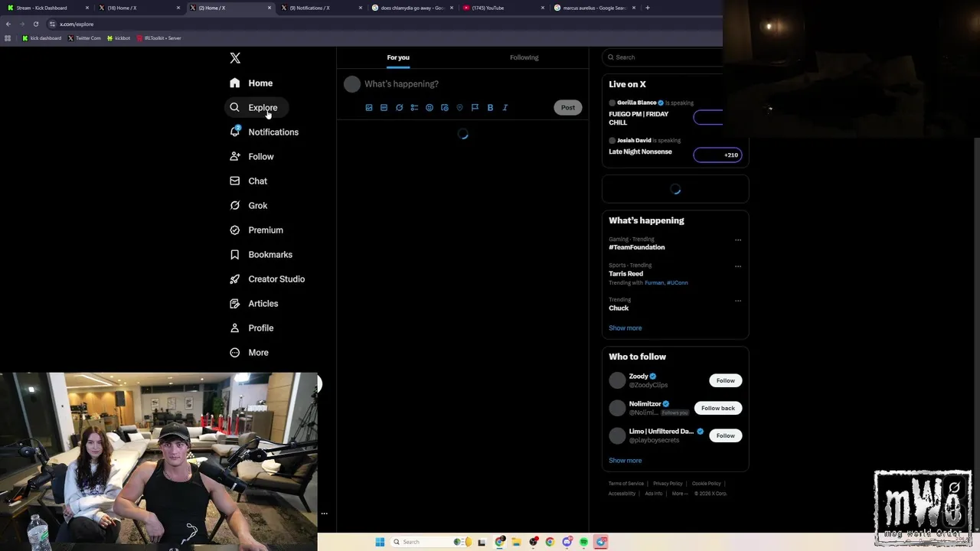Expand the footer More menu

[679, 494]
